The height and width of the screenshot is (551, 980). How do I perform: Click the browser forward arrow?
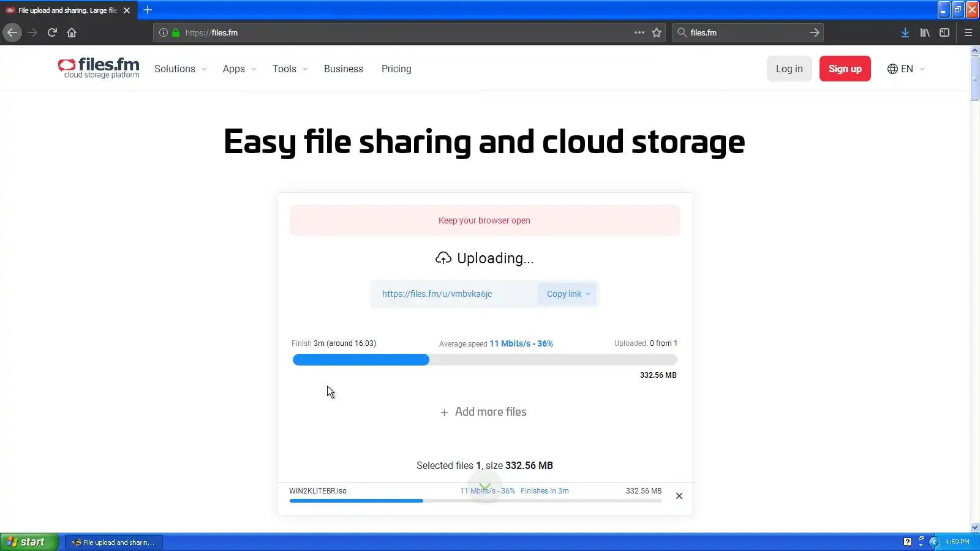pos(32,32)
